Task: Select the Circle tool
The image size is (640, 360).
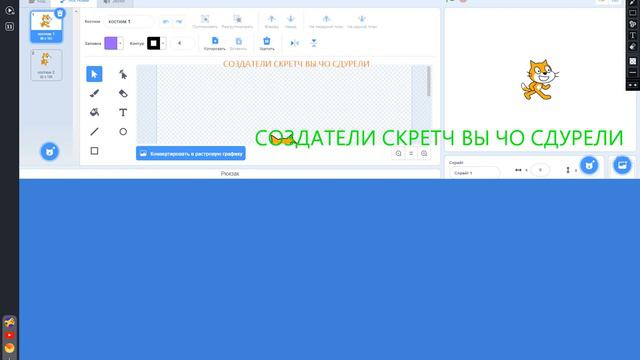Action: (123, 131)
